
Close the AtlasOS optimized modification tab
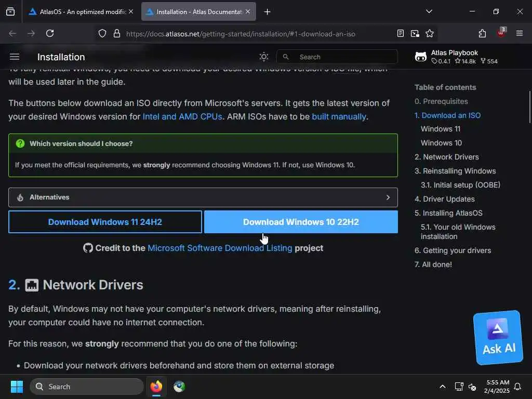pyautogui.click(x=131, y=11)
